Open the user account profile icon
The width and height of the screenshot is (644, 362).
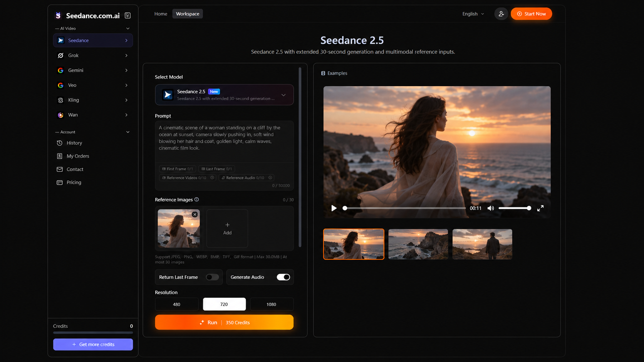coord(501,14)
